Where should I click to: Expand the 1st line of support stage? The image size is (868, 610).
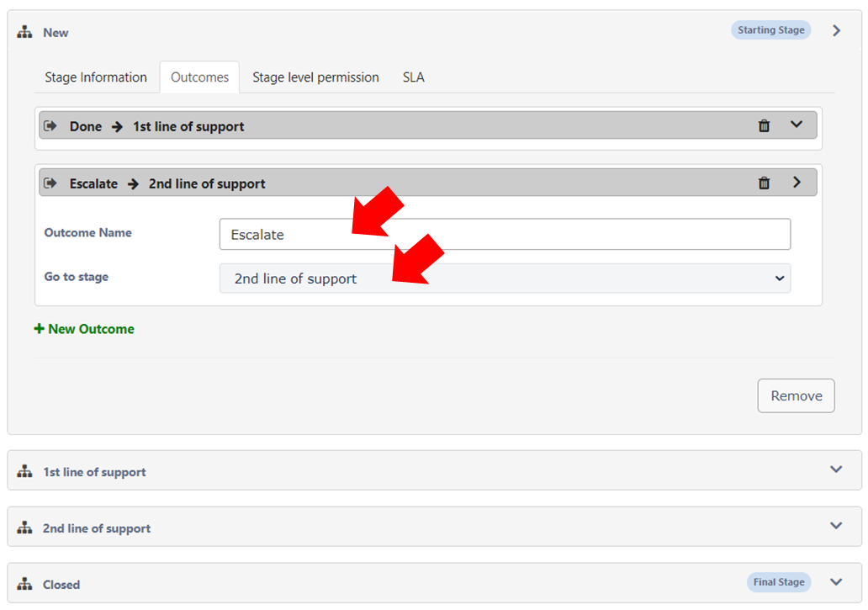pos(836,469)
